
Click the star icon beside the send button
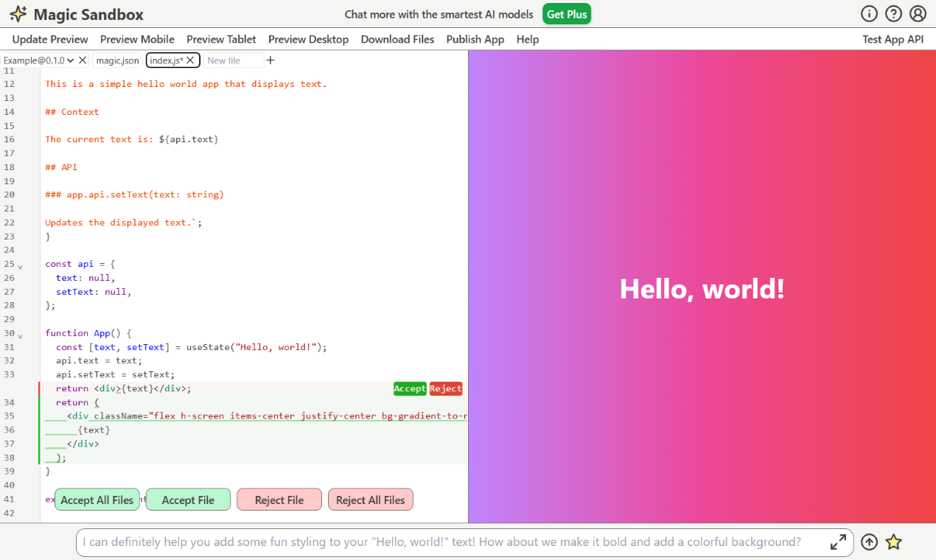(x=893, y=542)
